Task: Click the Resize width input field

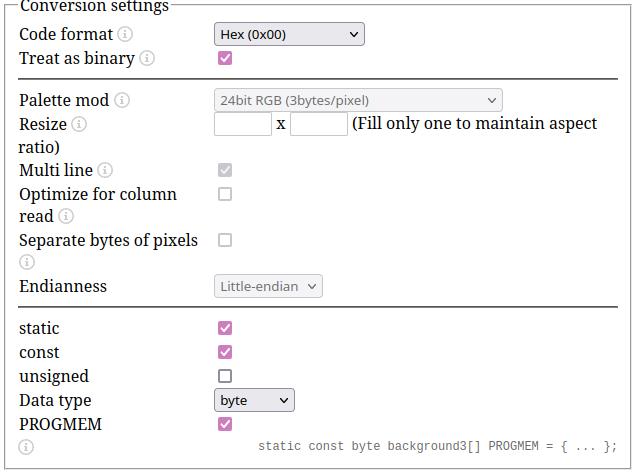Action: click(243, 124)
